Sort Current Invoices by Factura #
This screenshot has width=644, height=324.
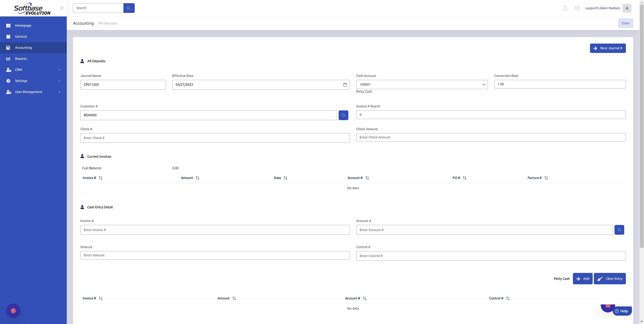click(x=546, y=178)
